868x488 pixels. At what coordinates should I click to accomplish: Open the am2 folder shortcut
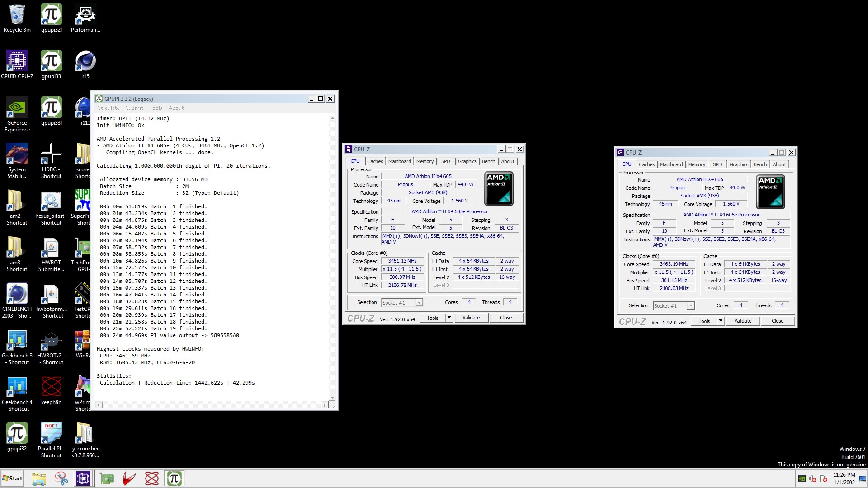point(17,207)
